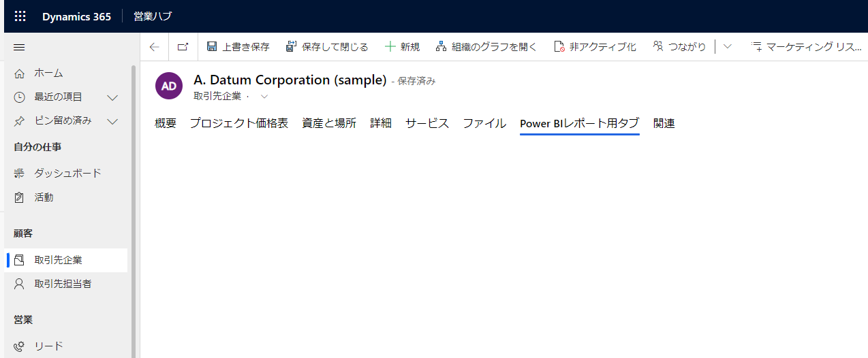Click the 取引先企業 account icon in sidebar

point(19,260)
